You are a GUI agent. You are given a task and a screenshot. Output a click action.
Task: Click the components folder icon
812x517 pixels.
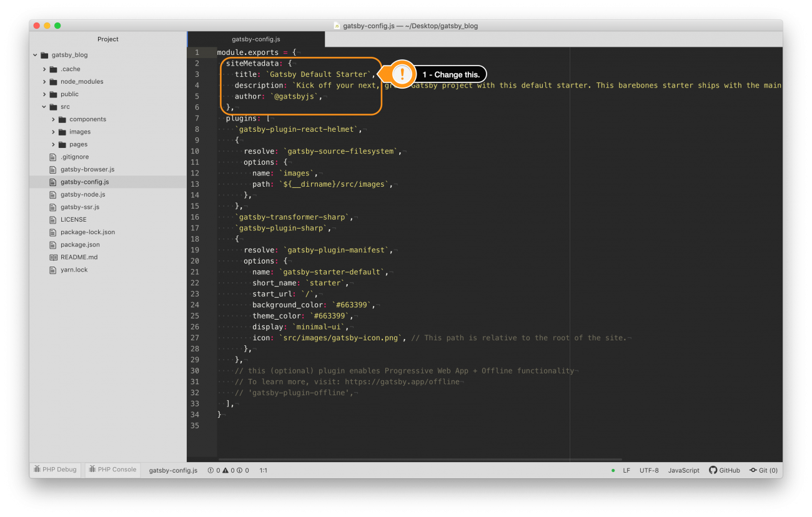tap(62, 119)
